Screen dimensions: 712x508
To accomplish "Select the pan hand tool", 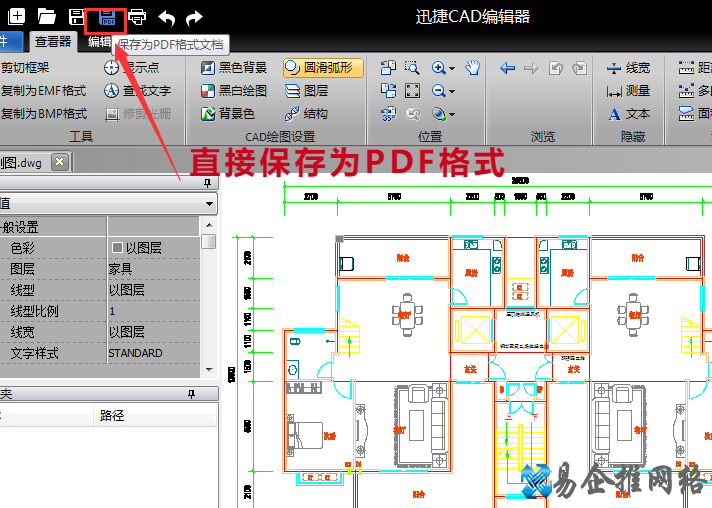I will [473, 68].
